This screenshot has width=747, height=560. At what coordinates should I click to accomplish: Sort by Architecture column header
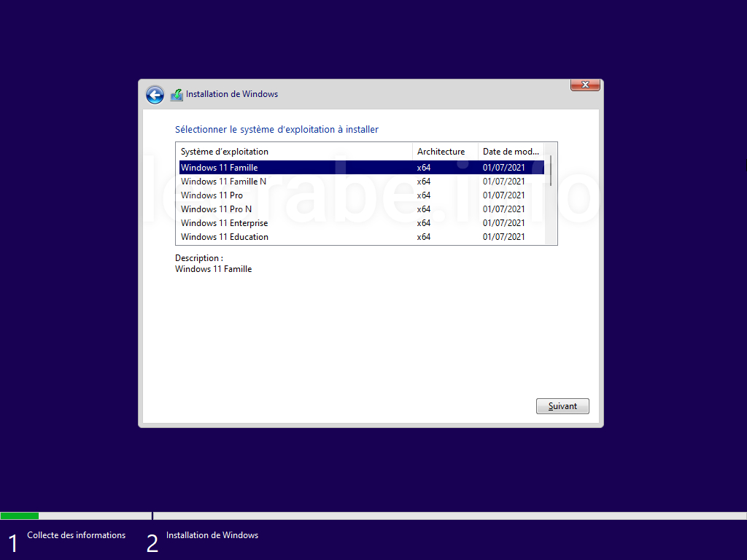click(445, 152)
